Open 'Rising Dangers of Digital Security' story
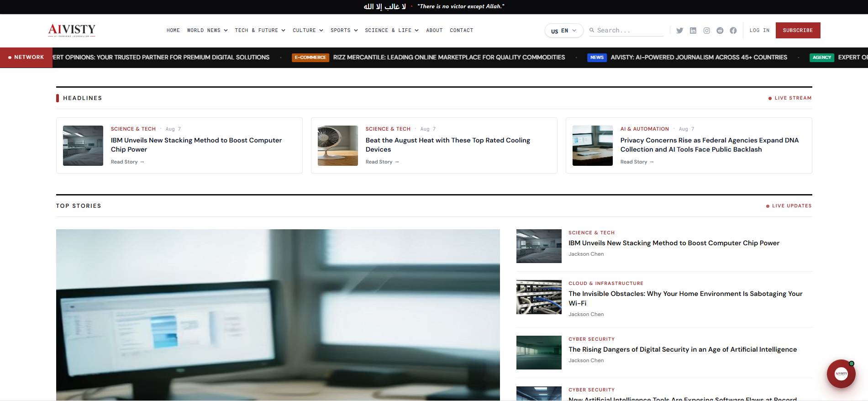Image resolution: width=868 pixels, height=401 pixels. tap(683, 350)
